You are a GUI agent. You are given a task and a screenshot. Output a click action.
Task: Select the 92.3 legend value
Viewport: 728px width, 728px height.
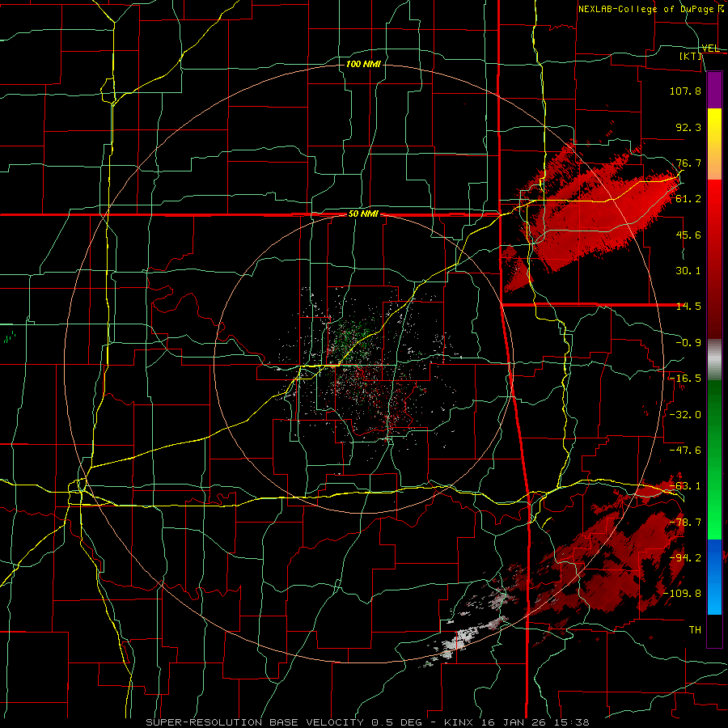(x=688, y=127)
